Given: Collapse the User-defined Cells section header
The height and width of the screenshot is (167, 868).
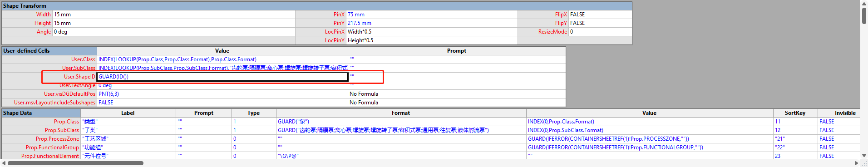Looking at the screenshot, I should [49, 51].
